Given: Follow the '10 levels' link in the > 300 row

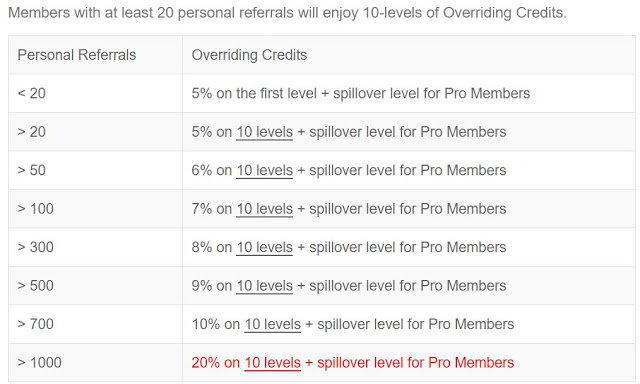Looking at the screenshot, I should pyautogui.click(x=264, y=247).
